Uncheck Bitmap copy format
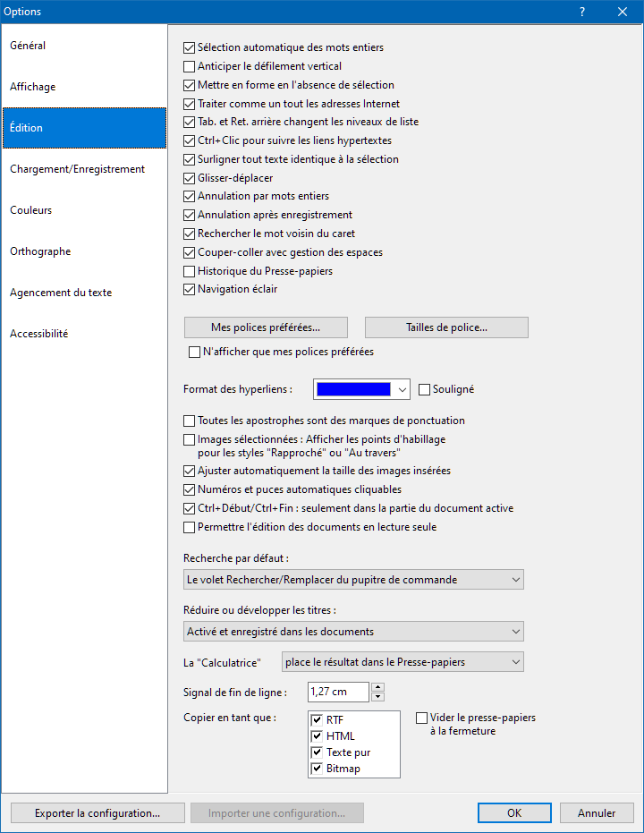This screenshot has width=644, height=833. pyautogui.click(x=317, y=769)
